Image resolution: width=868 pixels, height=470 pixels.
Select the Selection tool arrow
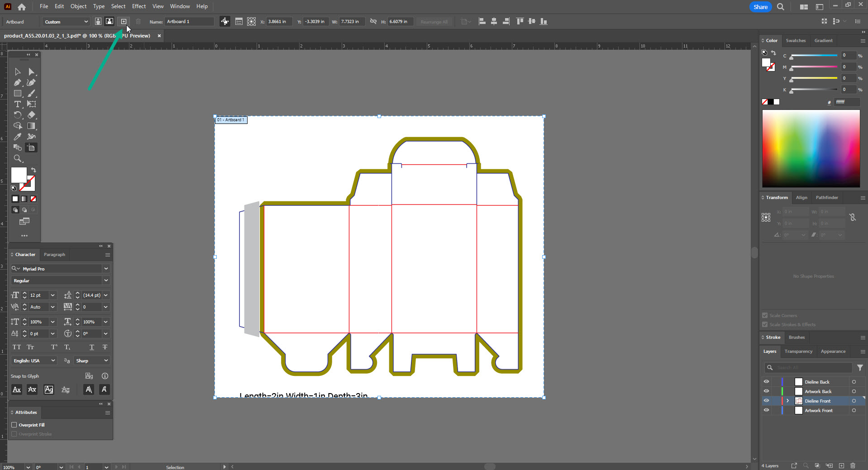click(x=17, y=72)
